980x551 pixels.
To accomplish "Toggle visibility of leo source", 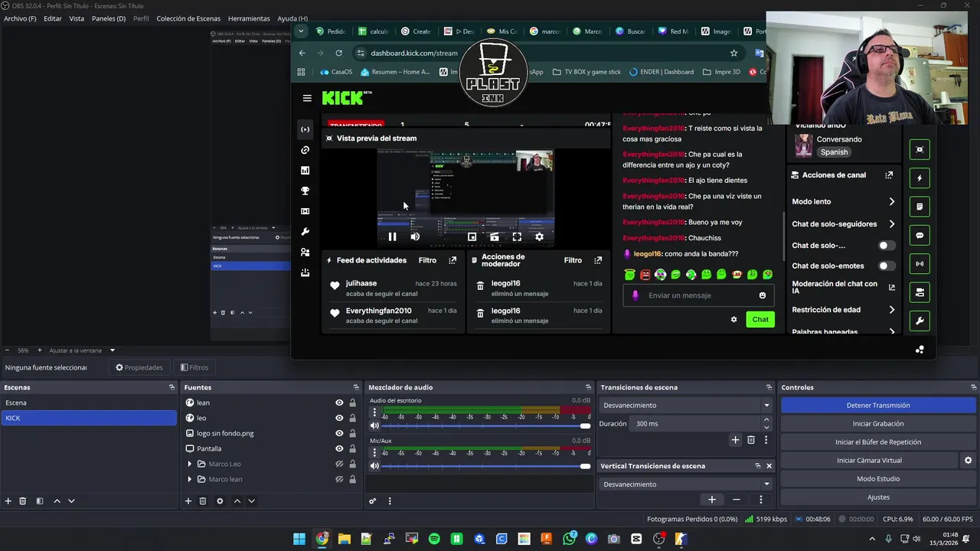I will point(339,418).
